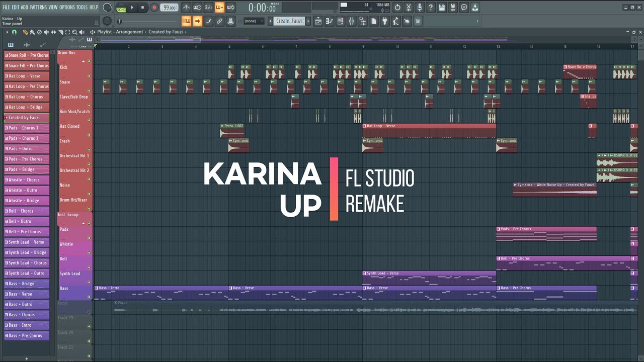Collapse the Inst. Group arrow
Screen dimensions: 644x362
pos(84,223)
